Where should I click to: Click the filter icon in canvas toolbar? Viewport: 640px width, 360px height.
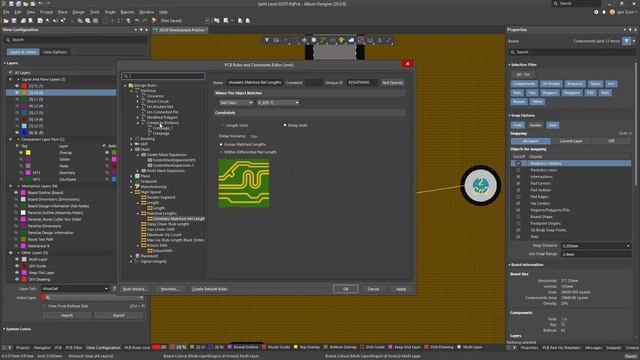(267, 40)
